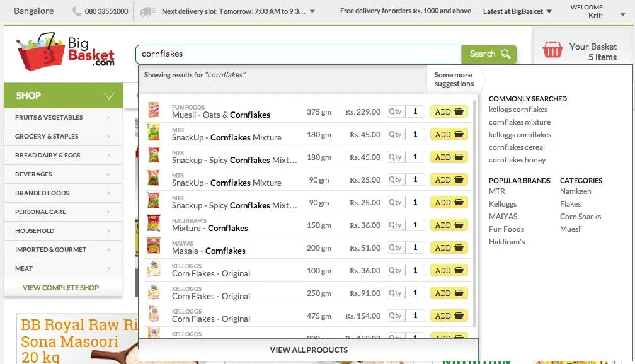Choose MAIYAS under Popular Brands
The width and height of the screenshot is (635, 364).
click(x=503, y=216)
